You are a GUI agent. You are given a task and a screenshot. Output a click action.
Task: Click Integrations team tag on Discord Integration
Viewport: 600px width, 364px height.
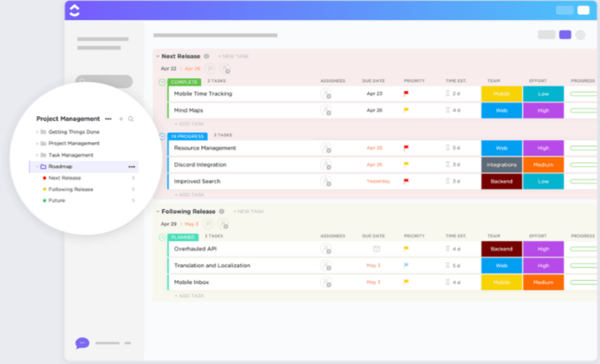(501, 165)
